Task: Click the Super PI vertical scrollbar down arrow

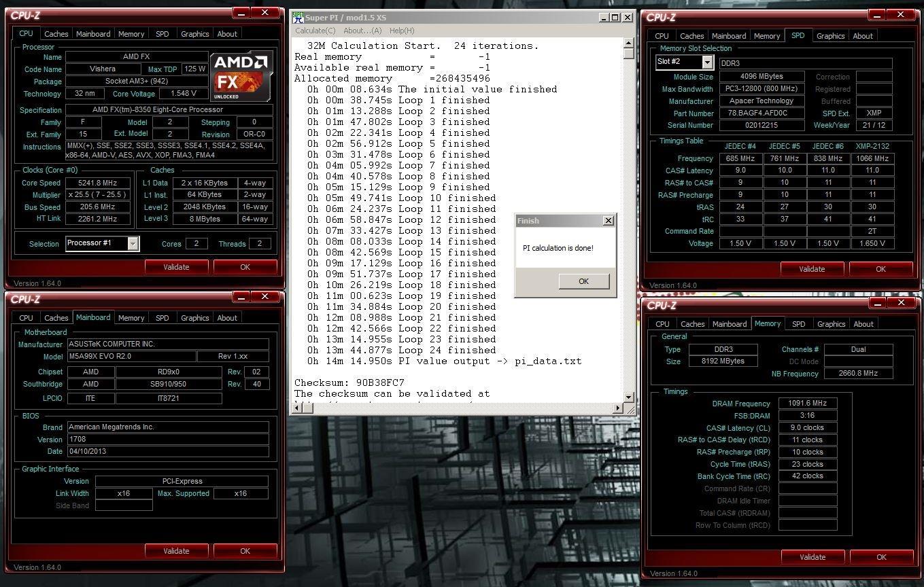Action: pyautogui.click(x=629, y=397)
